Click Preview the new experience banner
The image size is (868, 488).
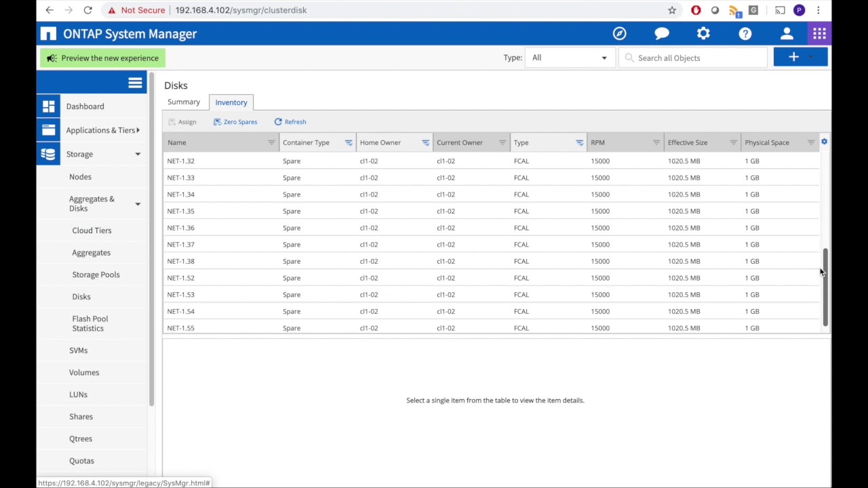[x=102, y=58]
